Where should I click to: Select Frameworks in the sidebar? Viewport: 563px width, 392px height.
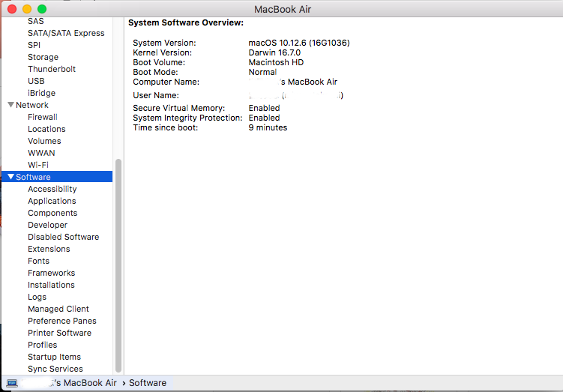point(51,273)
